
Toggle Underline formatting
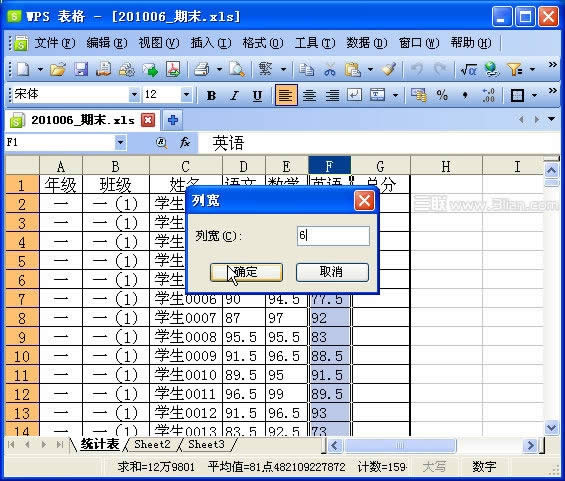click(257, 95)
